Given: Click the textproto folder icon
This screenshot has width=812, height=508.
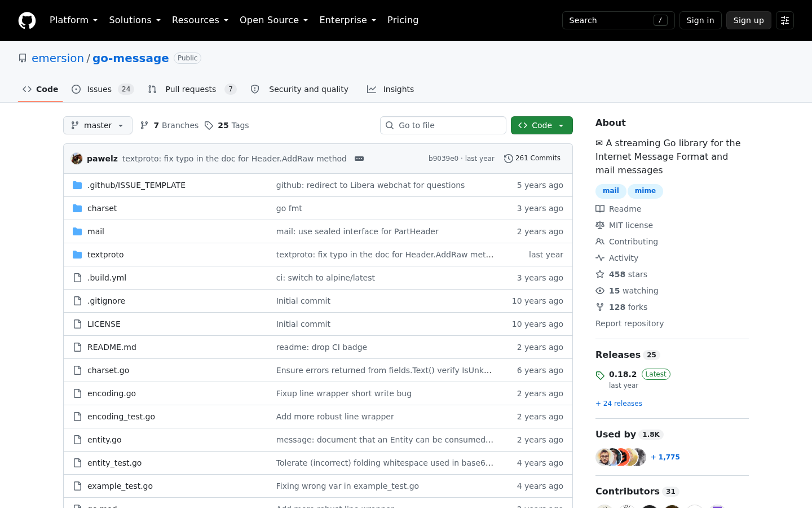Looking at the screenshot, I should click(77, 255).
